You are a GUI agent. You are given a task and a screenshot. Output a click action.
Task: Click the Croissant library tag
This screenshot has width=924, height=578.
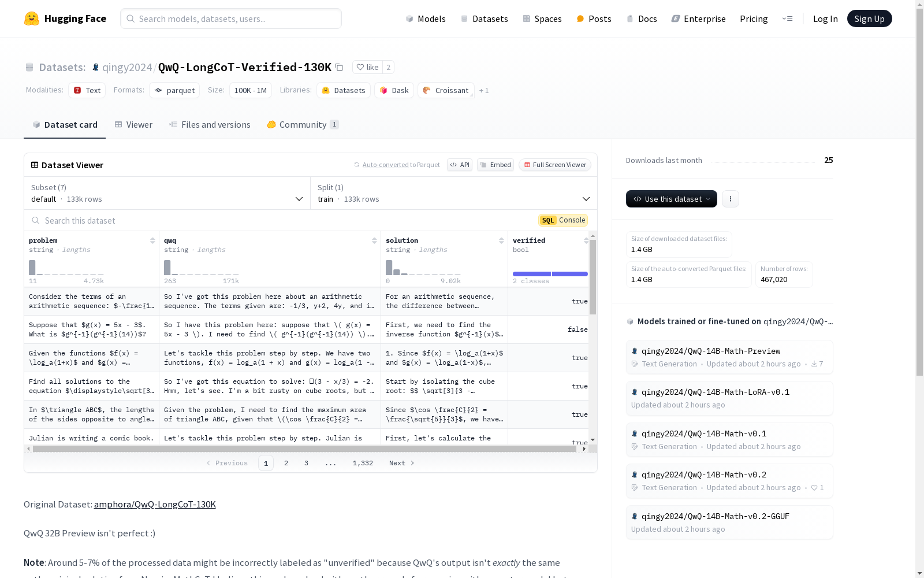point(446,90)
